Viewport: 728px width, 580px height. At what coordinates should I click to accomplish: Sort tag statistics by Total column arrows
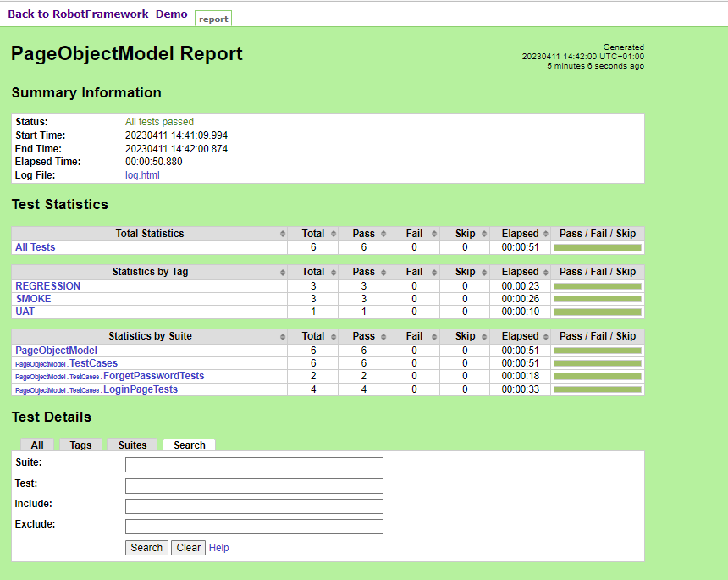point(333,273)
